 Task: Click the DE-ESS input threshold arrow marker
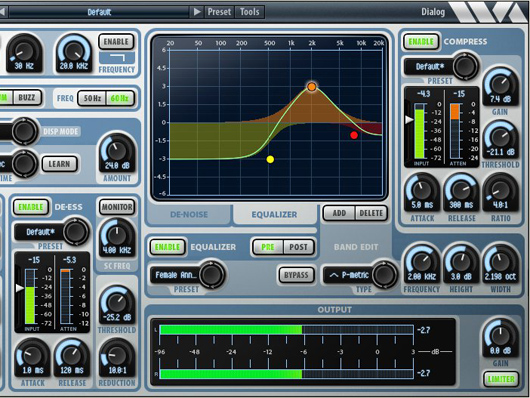click(20, 288)
